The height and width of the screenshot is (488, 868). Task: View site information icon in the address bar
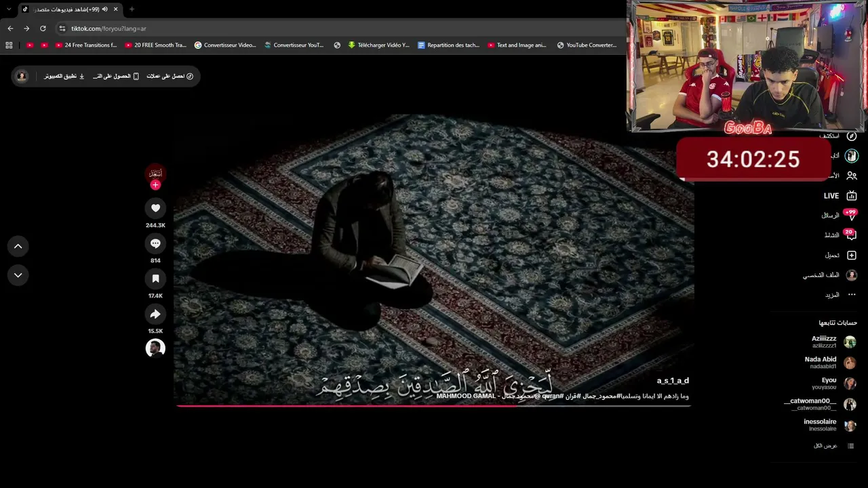62,28
